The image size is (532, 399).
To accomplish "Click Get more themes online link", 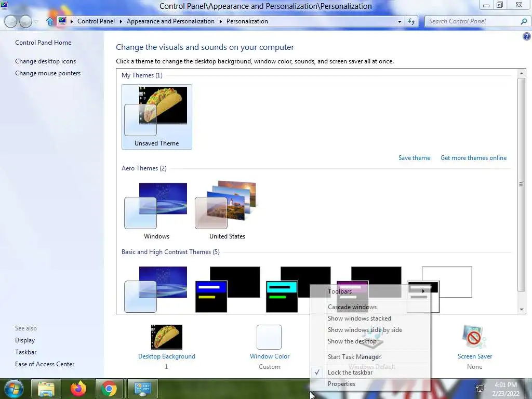I will (x=473, y=158).
